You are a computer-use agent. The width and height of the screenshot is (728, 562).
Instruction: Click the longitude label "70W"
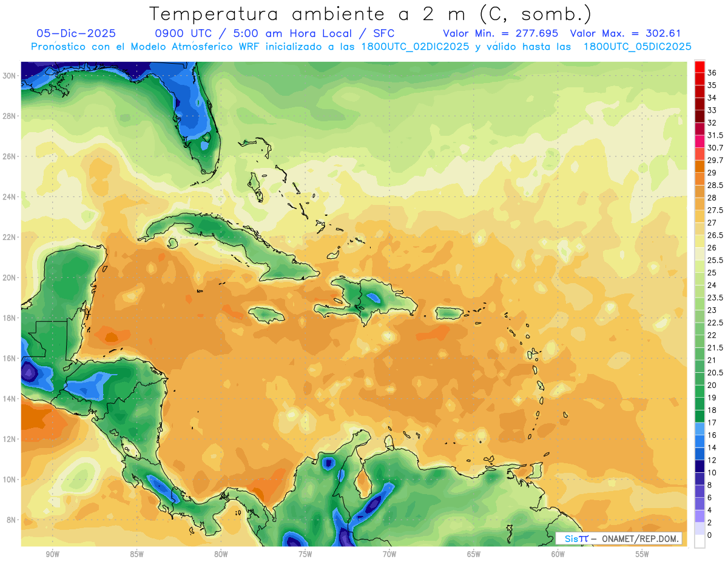click(389, 554)
